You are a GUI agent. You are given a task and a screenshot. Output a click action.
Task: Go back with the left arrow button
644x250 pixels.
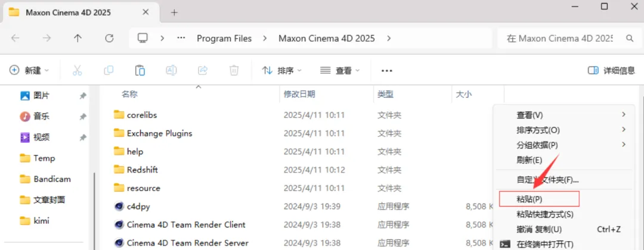[x=15, y=38]
